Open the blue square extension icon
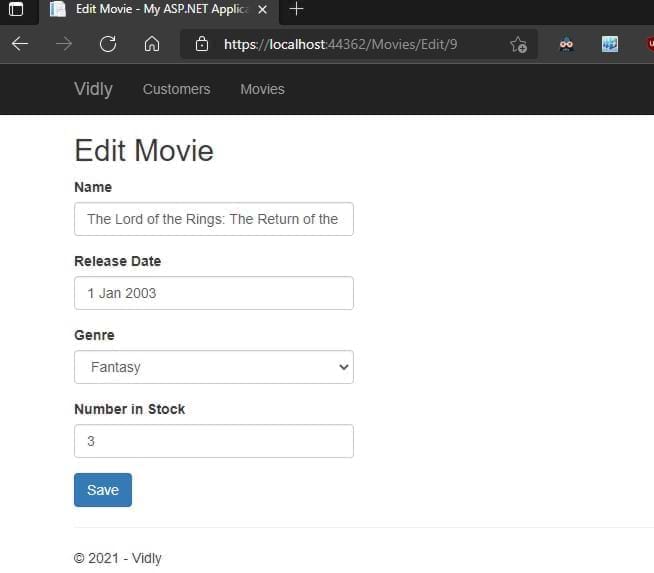This screenshot has height=573, width=654. pos(610,44)
